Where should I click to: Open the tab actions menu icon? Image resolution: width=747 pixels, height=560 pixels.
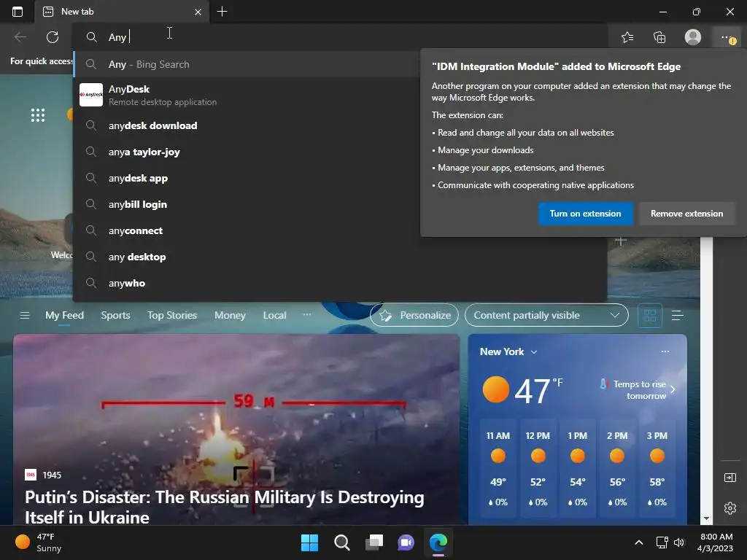click(18, 12)
